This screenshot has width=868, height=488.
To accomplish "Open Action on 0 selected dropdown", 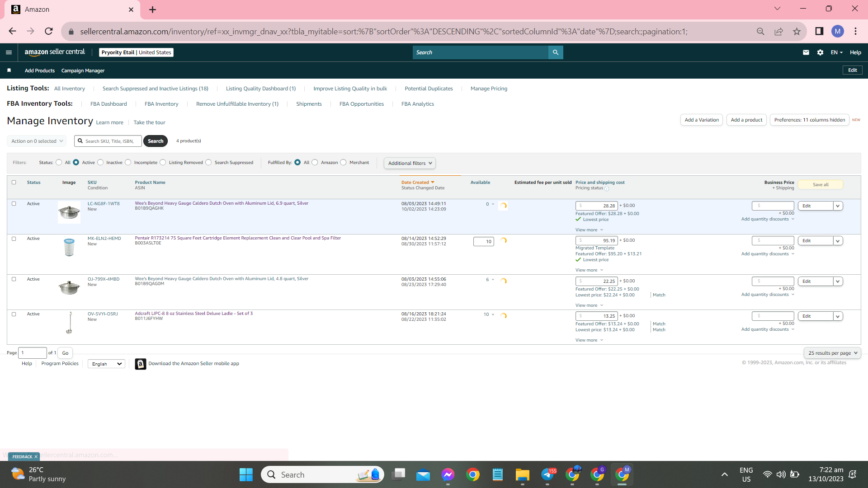I will 37,141.
